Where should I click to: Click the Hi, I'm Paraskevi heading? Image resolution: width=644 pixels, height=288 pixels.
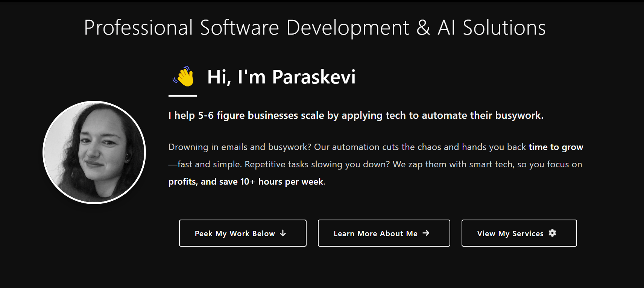pos(281,77)
